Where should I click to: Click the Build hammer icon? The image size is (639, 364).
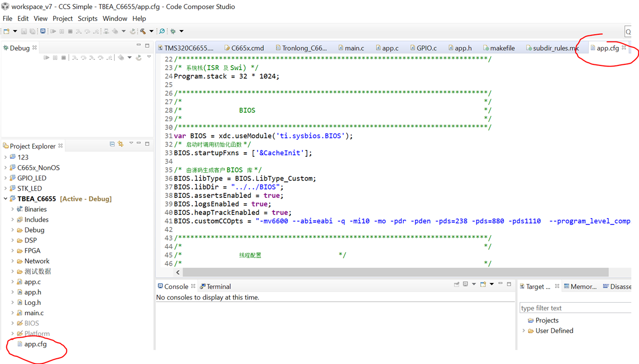(x=143, y=31)
